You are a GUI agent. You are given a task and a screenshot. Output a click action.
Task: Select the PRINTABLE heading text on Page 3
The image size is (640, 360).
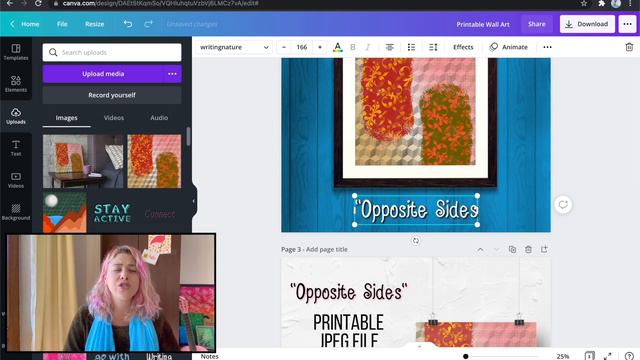coord(348,322)
